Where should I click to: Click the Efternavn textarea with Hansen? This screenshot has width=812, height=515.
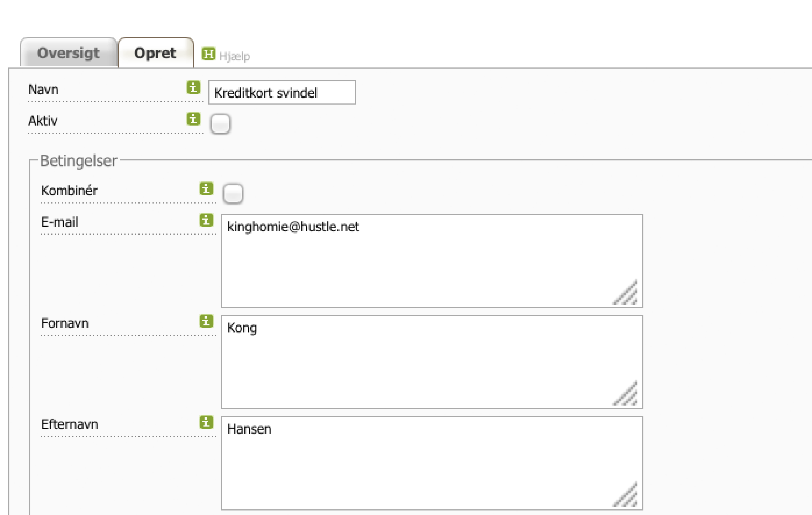pos(432,463)
